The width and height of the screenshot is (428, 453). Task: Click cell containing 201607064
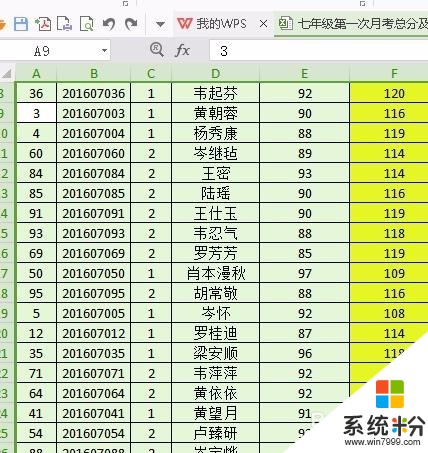click(x=94, y=393)
